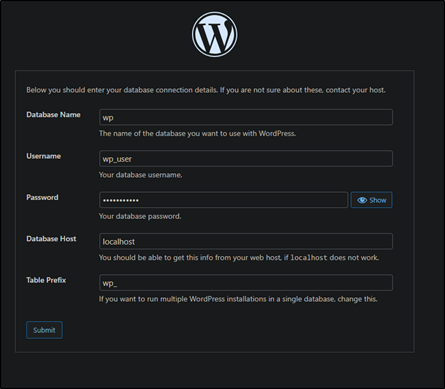Show the database password
This screenshot has width=445, height=389.
pyautogui.click(x=371, y=200)
